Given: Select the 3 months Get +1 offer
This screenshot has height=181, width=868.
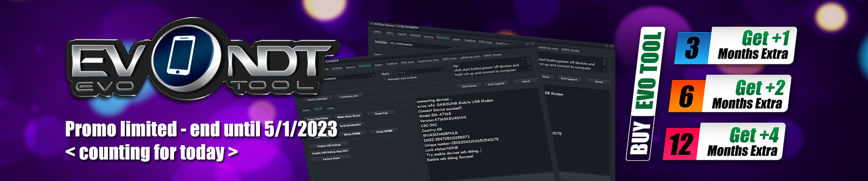Looking at the screenshot, I should click(x=736, y=46).
